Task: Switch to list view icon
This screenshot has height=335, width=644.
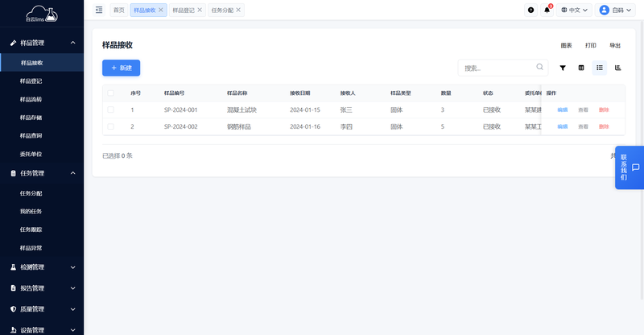Action: tap(600, 68)
